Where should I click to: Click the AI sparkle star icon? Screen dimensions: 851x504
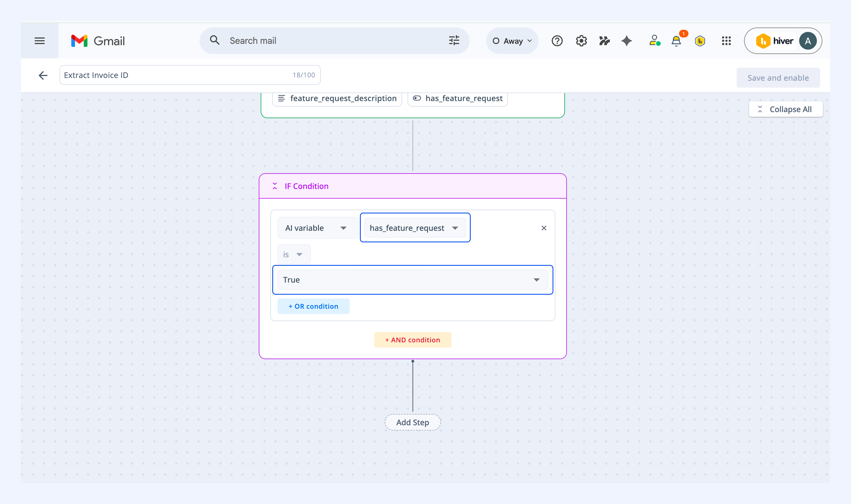pyautogui.click(x=627, y=41)
